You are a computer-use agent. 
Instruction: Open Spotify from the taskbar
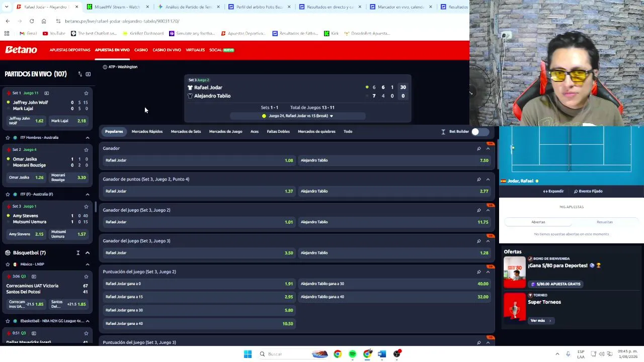point(352,354)
